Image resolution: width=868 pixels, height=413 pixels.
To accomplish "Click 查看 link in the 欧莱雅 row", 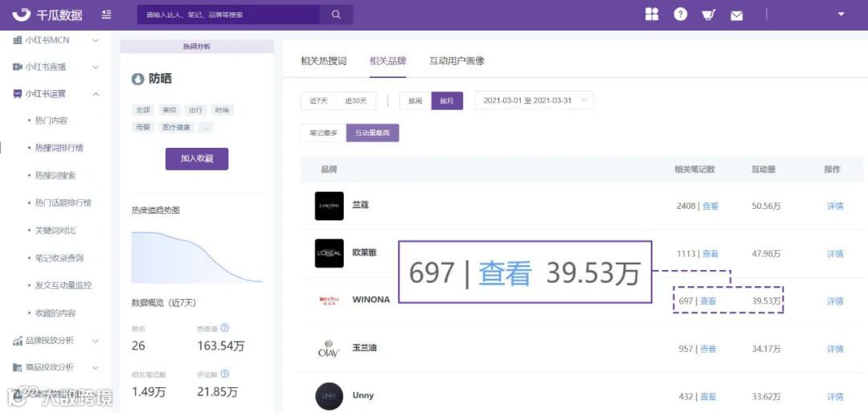I will [x=710, y=254].
